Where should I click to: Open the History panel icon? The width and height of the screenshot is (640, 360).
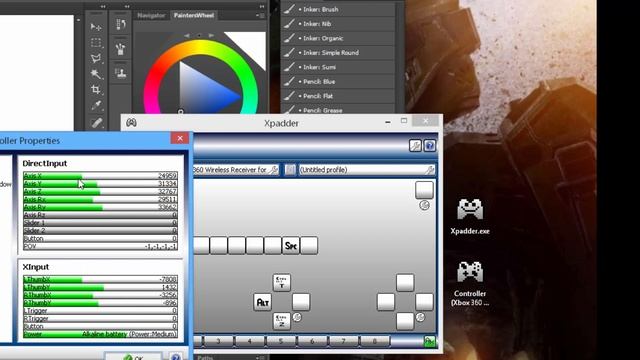pyautogui.click(x=120, y=24)
